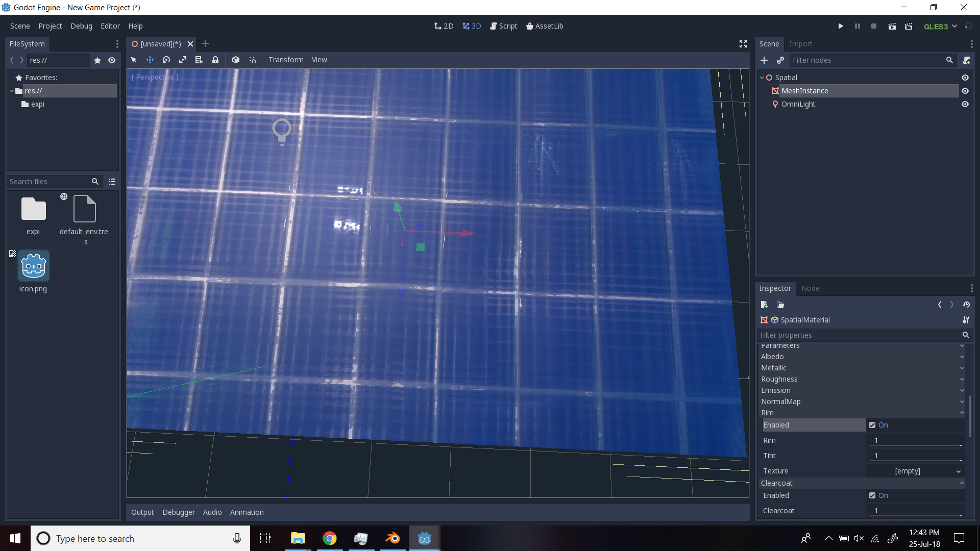Uncheck the Rim Enabled checkbox
Screen dimensions: 980x551
pos(872,424)
